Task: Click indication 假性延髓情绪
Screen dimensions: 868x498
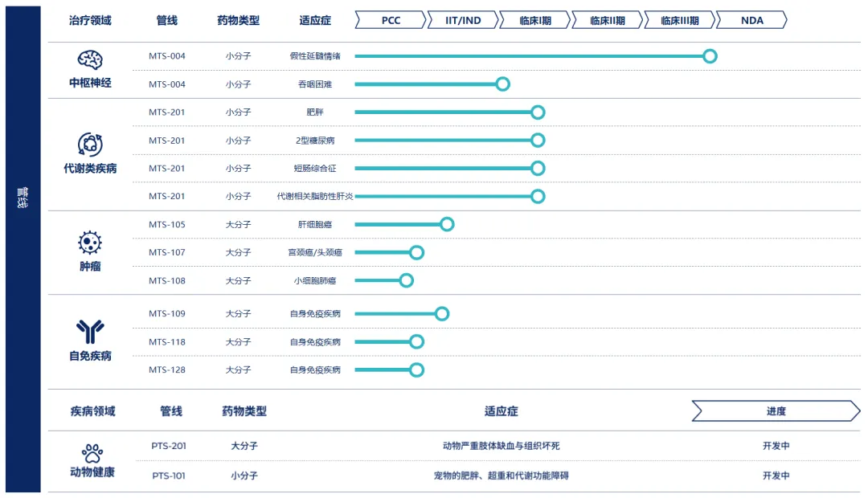Action: (315, 56)
